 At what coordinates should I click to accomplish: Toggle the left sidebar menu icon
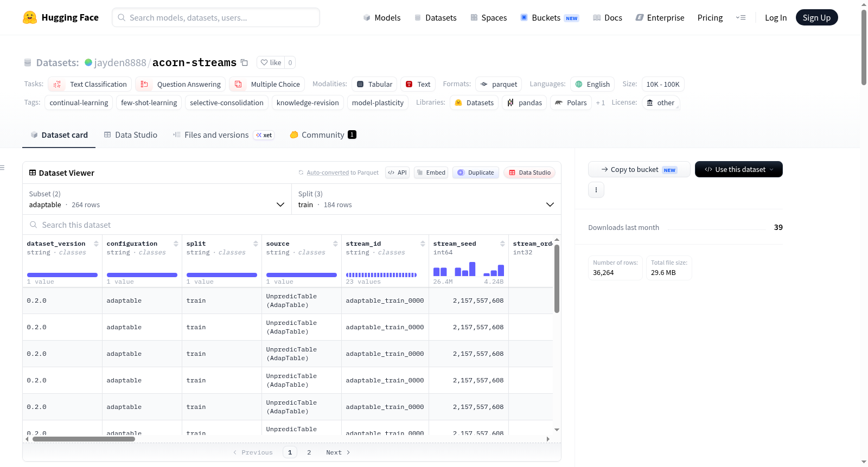(2, 168)
